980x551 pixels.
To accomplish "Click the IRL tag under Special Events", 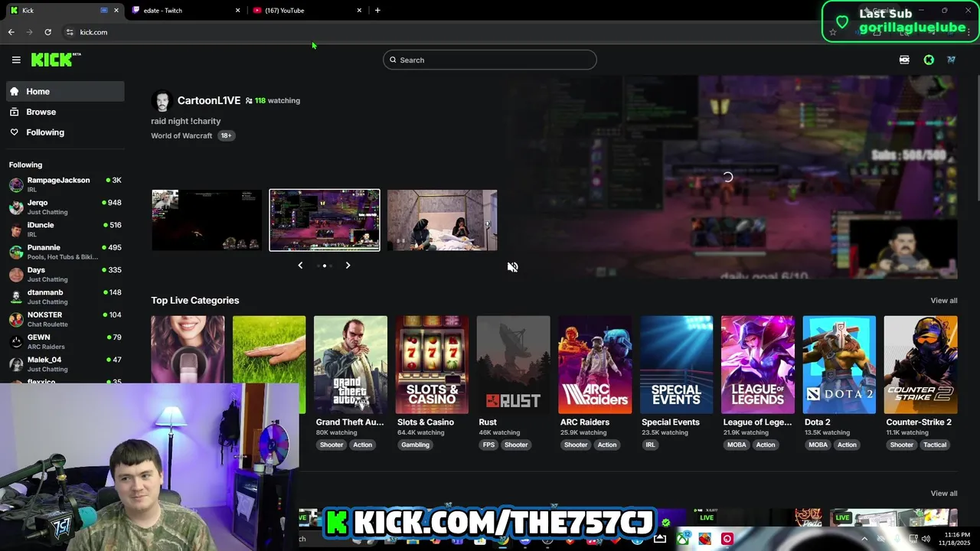I will pyautogui.click(x=650, y=445).
